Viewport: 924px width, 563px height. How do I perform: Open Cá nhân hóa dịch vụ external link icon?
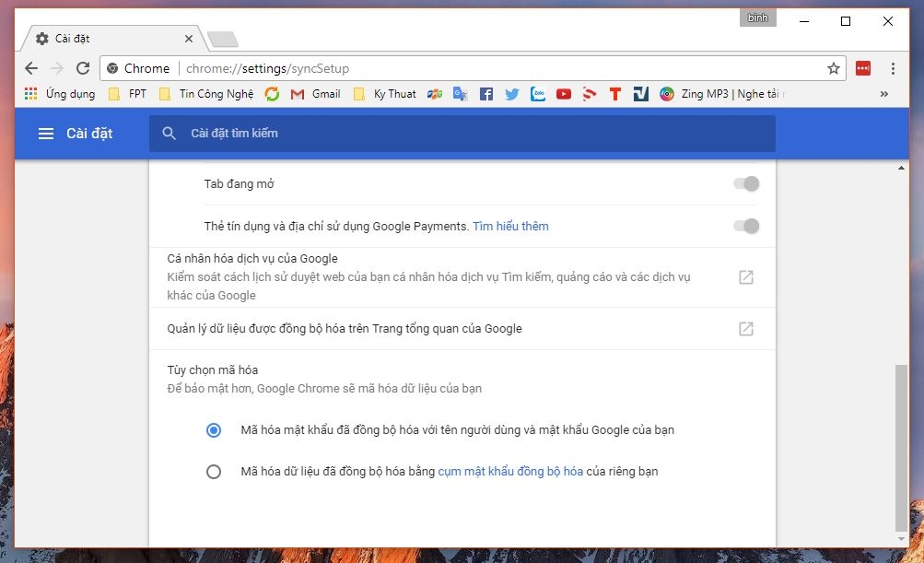point(746,277)
